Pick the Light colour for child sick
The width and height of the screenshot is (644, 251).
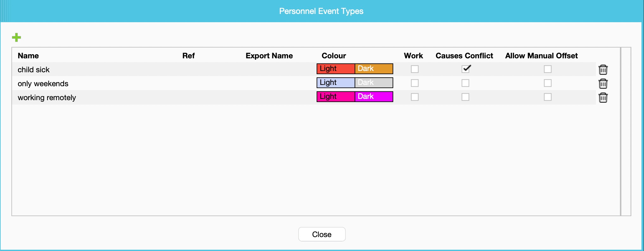[336, 69]
